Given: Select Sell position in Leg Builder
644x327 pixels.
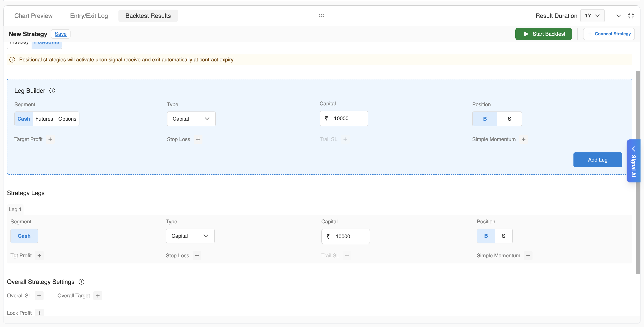Looking at the screenshot, I should pyautogui.click(x=509, y=119).
